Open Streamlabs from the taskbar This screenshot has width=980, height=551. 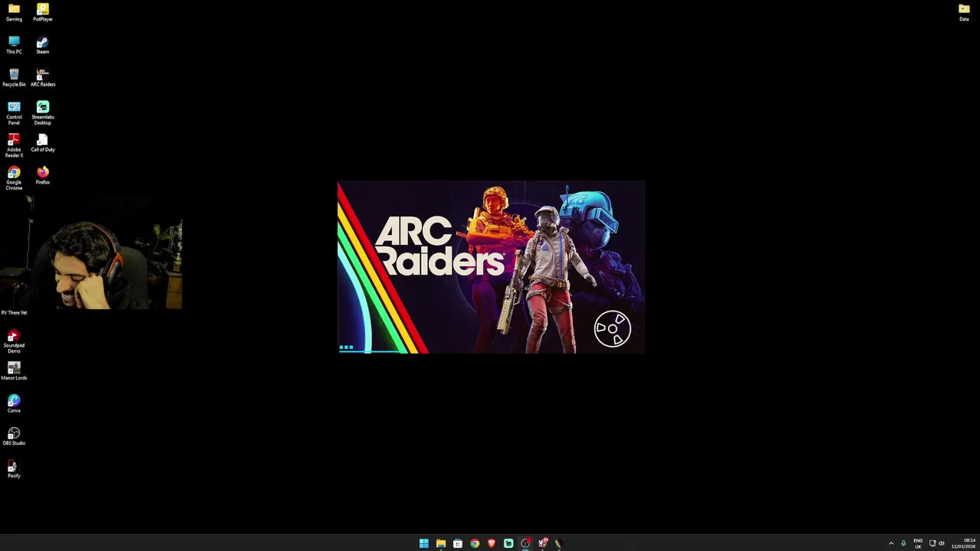point(508,543)
